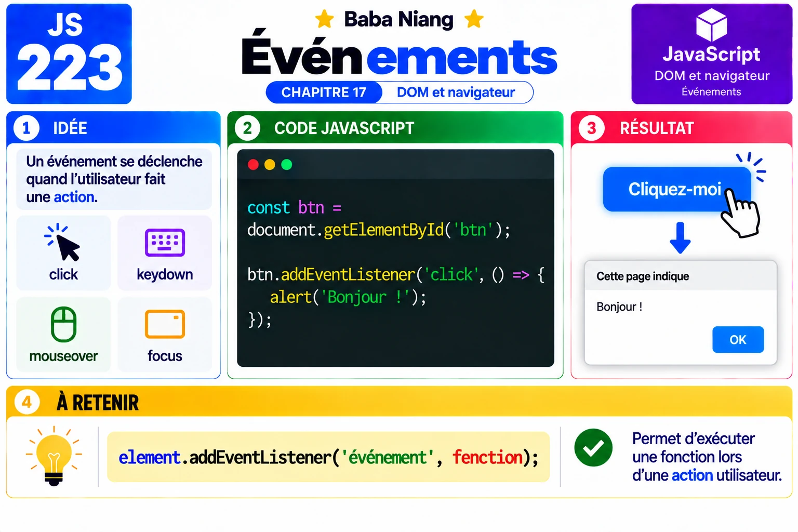Click 'Cette page indique' dialog title
Image resolution: width=798 pixels, height=532 pixels.
(643, 276)
